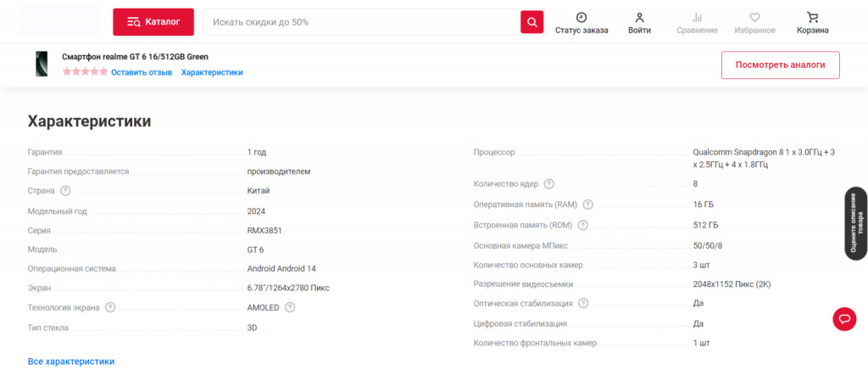This screenshot has width=868, height=376.
Task: Show help for Встроенная память (ROM)
Action: 582,225
